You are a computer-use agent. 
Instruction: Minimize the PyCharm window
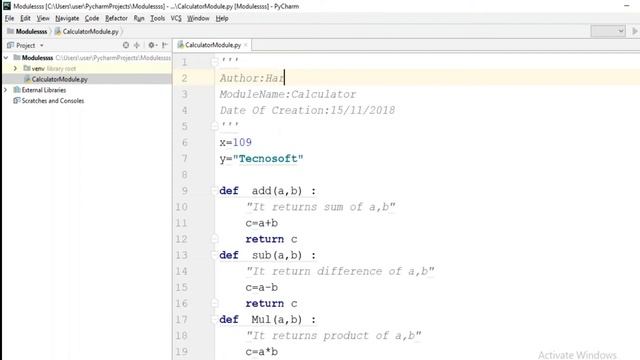tap(627, 6)
